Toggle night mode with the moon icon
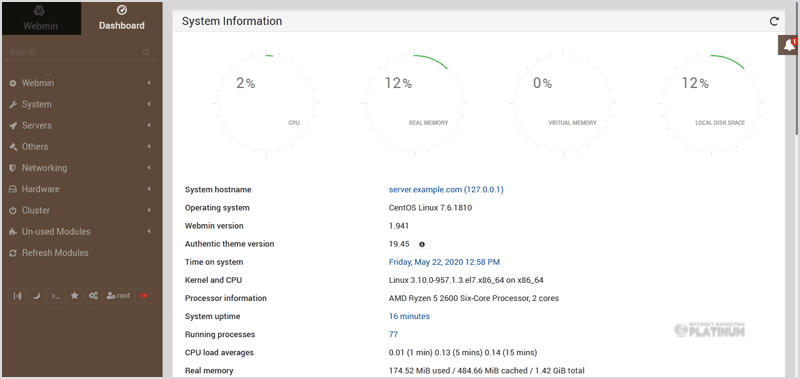The height and width of the screenshot is (379, 800). [36, 296]
